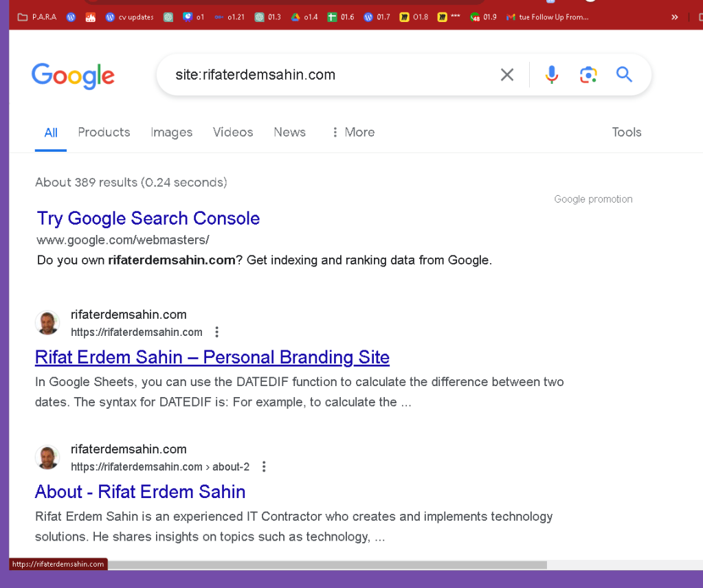Screen dimensions: 703x588
Task: Click the About 389 results count text
Action: pyautogui.click(x=131, y=183)
